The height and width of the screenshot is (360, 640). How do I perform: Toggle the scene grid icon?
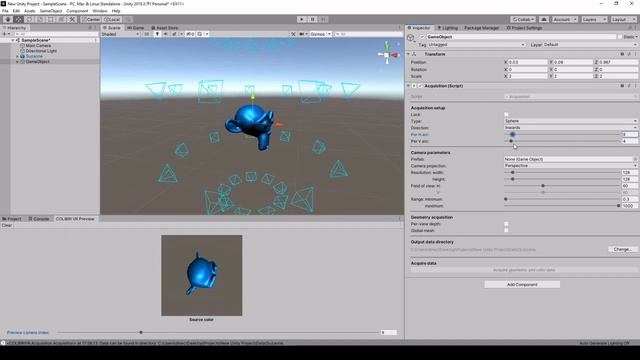pos(200,34)
